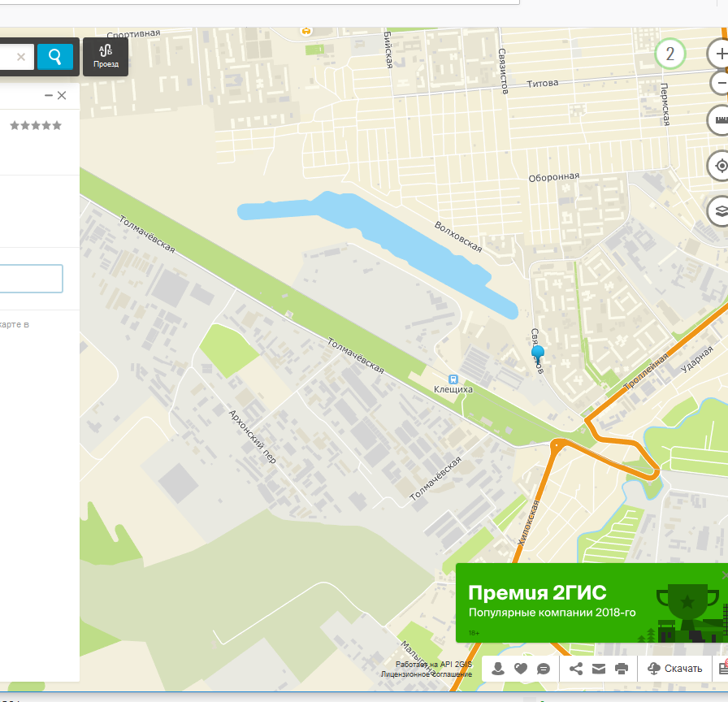728x702 pixels.
Task: Close the left info card panel
Action: click(62, 96)
